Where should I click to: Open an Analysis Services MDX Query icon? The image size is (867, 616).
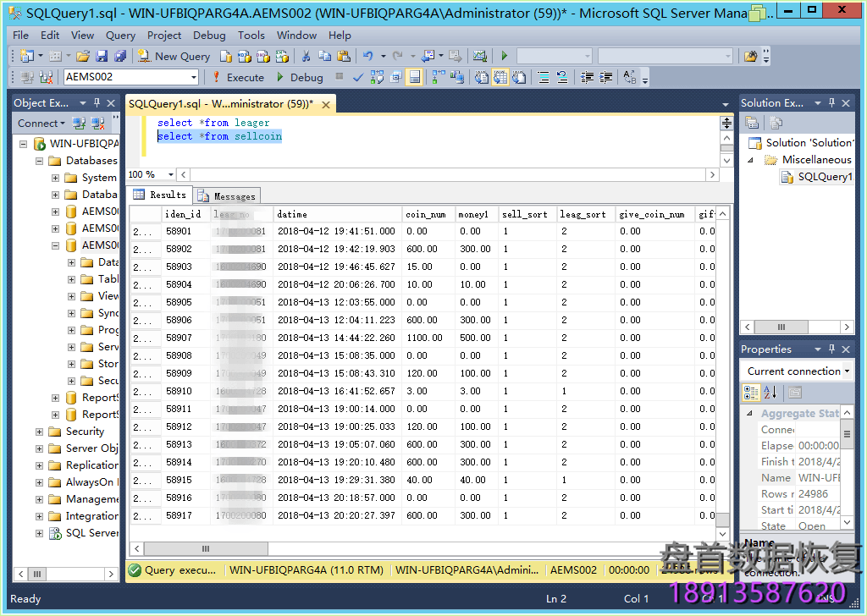coord(245,56)
